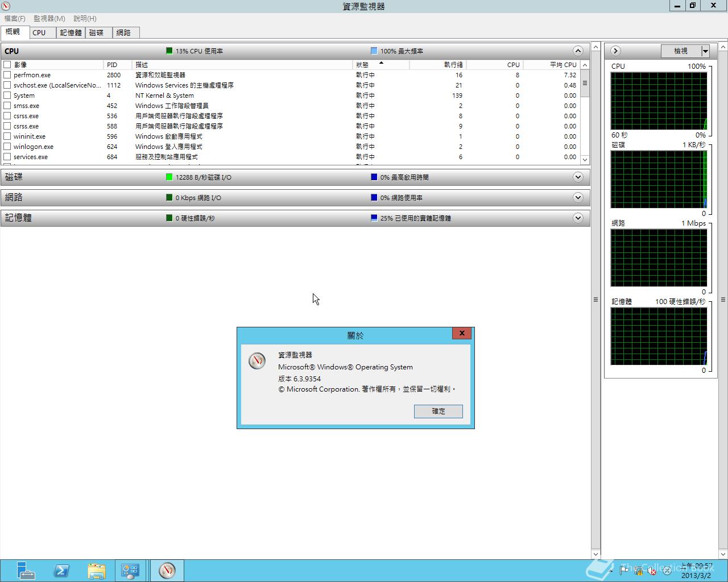728x582 pixels.
Task: Switch to the 磁碟 tab
Action: 98,33
